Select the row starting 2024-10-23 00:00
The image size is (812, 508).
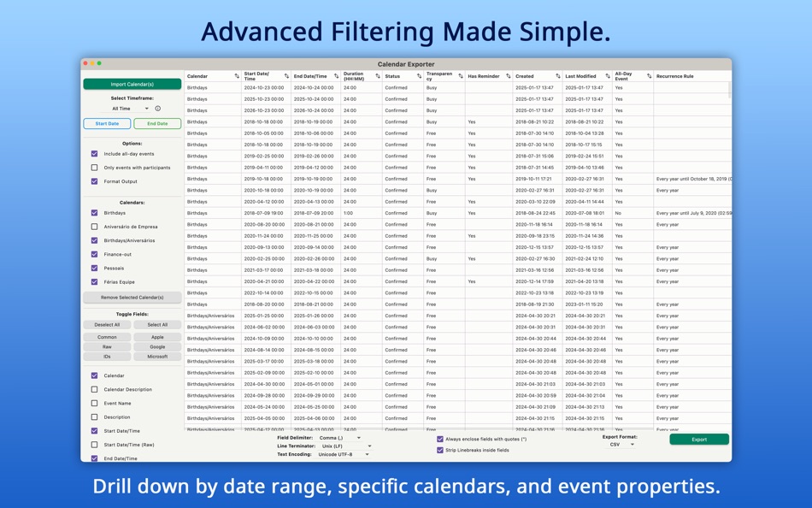458,87
